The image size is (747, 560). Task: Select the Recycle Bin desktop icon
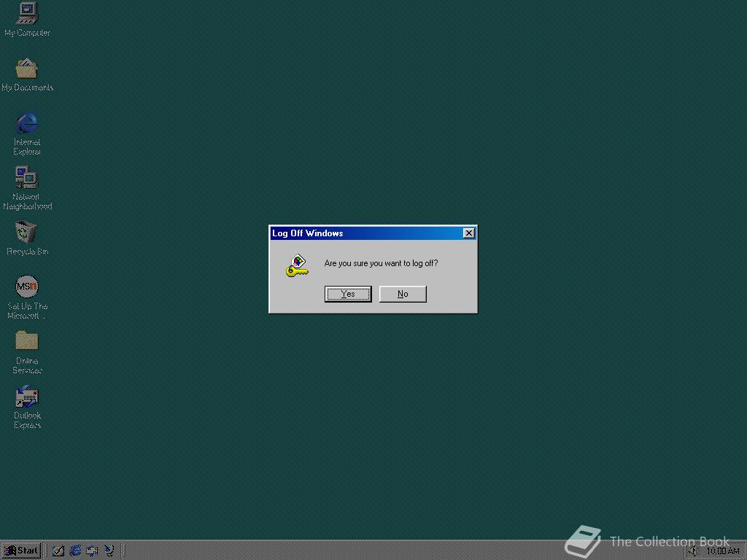[27, 238]
